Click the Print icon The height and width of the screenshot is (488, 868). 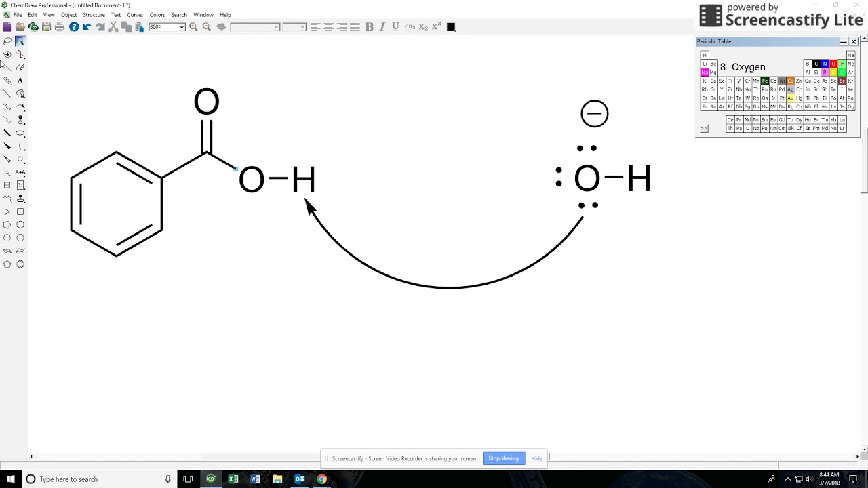pos(60,26)
